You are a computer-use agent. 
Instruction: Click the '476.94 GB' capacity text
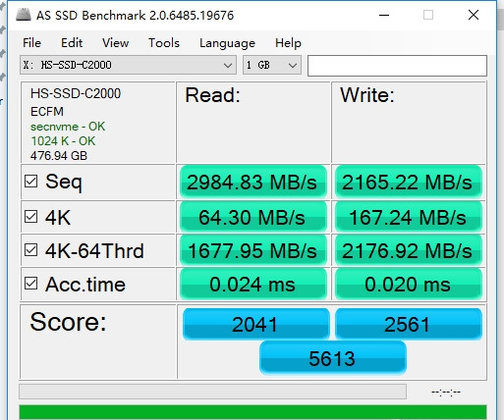[59, 156]
